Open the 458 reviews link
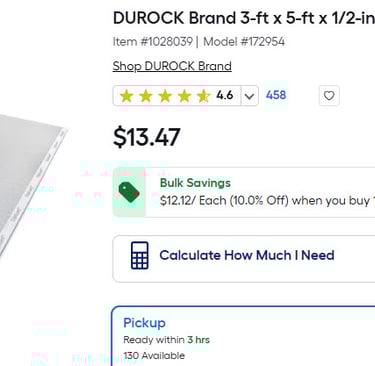375x366 pixels. tap(276, 95)
